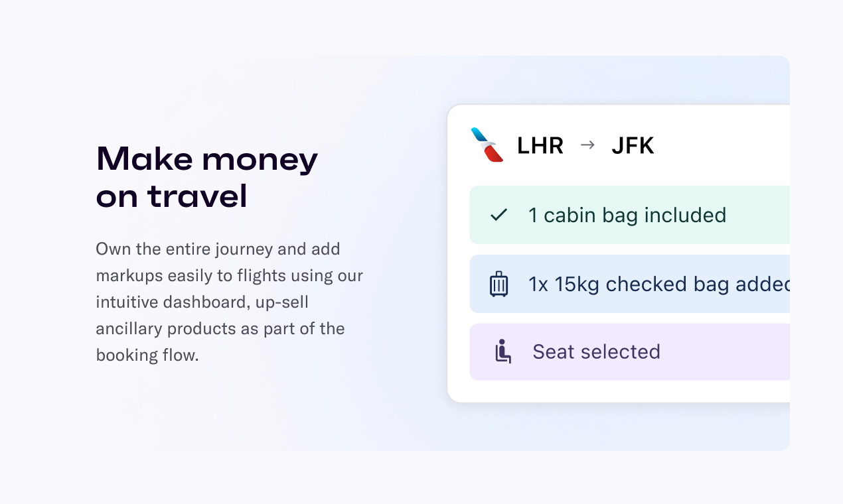Image resolution: width=843 pixels, height=504 pixels.
Task: Click the checkmark icon beside cabin bag
Action: tap(498, 215)
